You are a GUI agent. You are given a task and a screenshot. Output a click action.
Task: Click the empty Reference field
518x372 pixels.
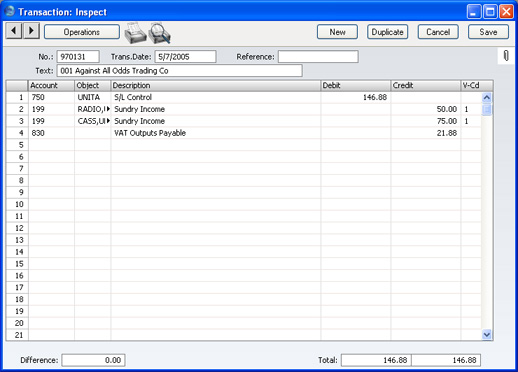pyautogui.click(x=318, y=57)
